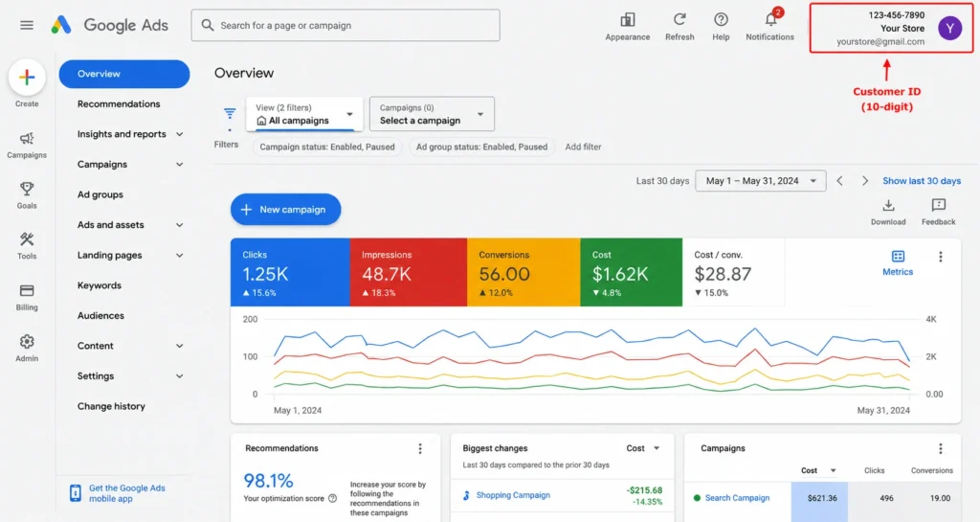
Task: Click the Refresh icon
Action: [x=679, y=19]
